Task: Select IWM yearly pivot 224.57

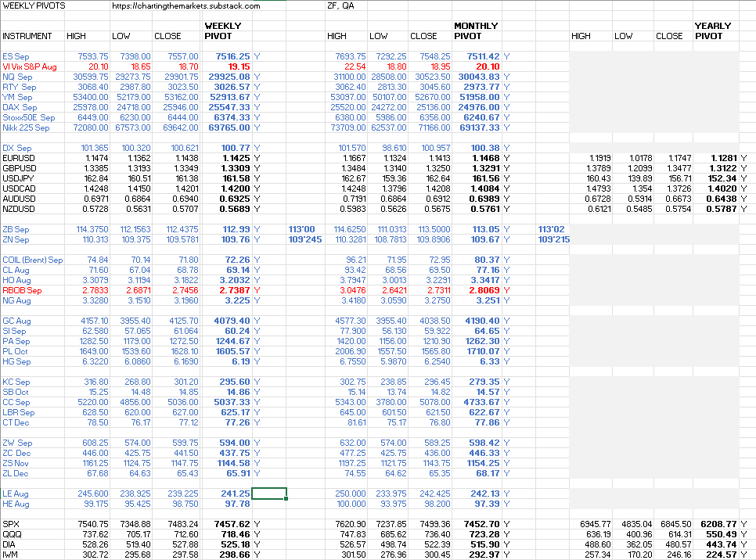Action: [722, 555]
